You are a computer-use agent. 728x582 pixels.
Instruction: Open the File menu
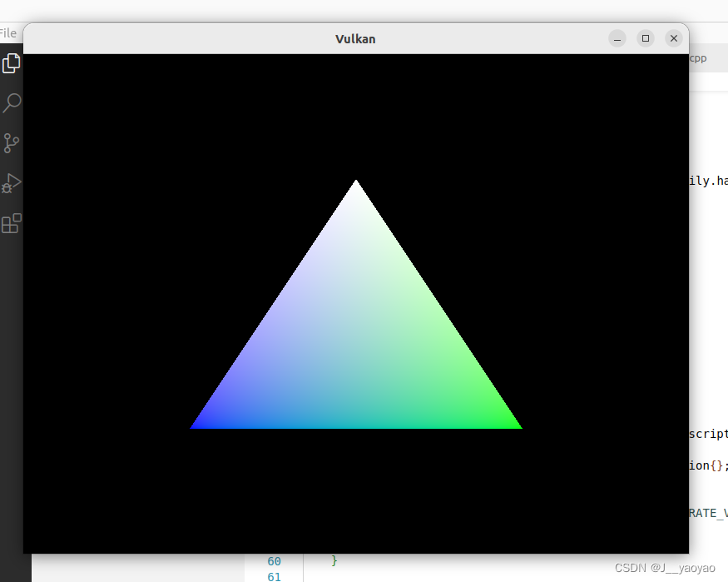[8, 32]
